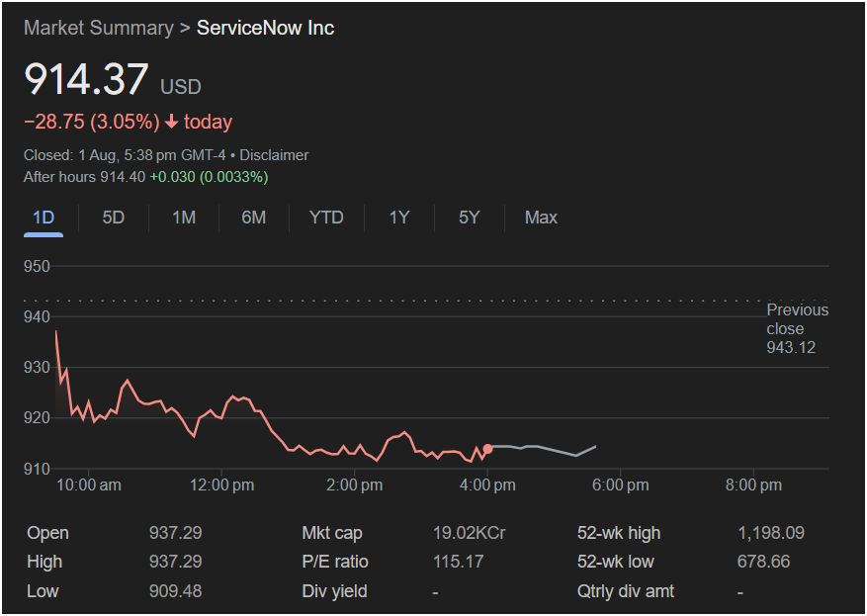Click the 2:00 pm axis label

[355, 485]
